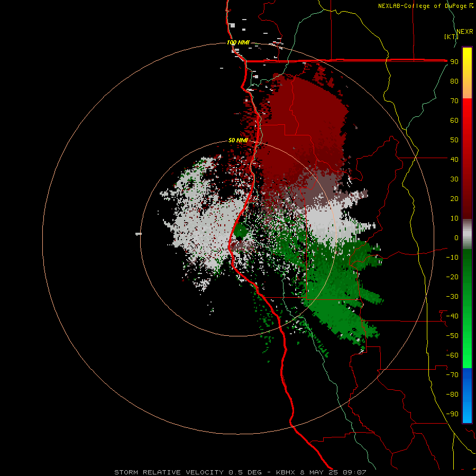Select the -80 value on the velocity scale
This screenshot has width=476, height=476.
tap(452, 395)
